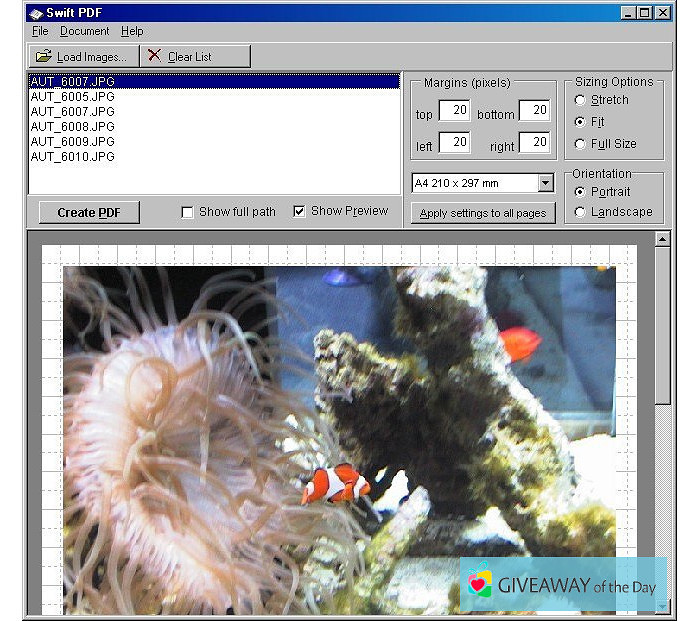
Task: Select AUT_6008.JPG in the file list
Action: tap(73, 127)
